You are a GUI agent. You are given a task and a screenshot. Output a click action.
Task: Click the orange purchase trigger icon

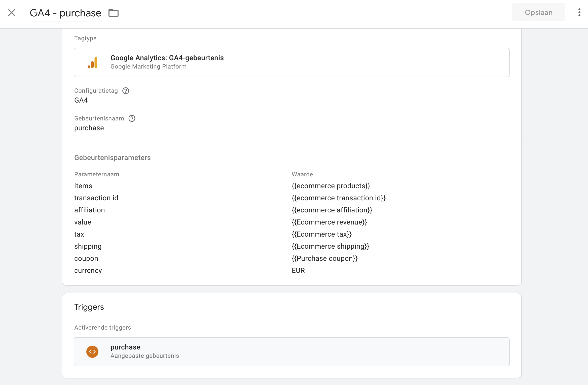click(x=92, y=352)
